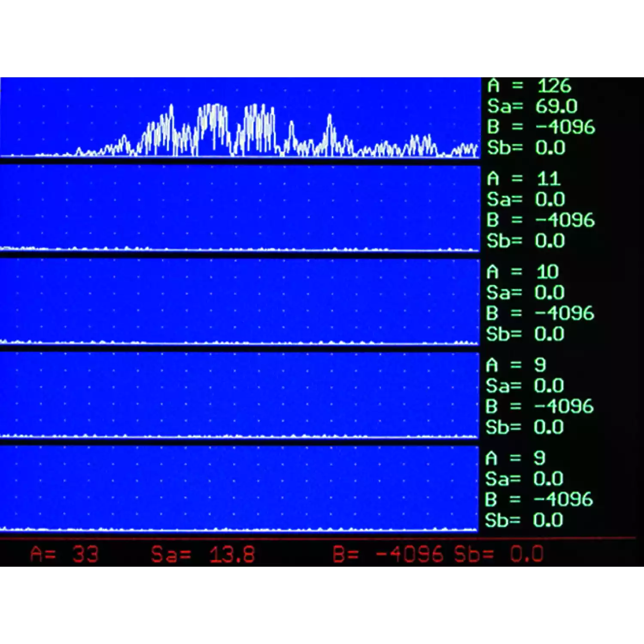This screenshot has width=644, height=644.
Task: Click the fourth channel's 'A = 9' readout
Action: (516, 365)
